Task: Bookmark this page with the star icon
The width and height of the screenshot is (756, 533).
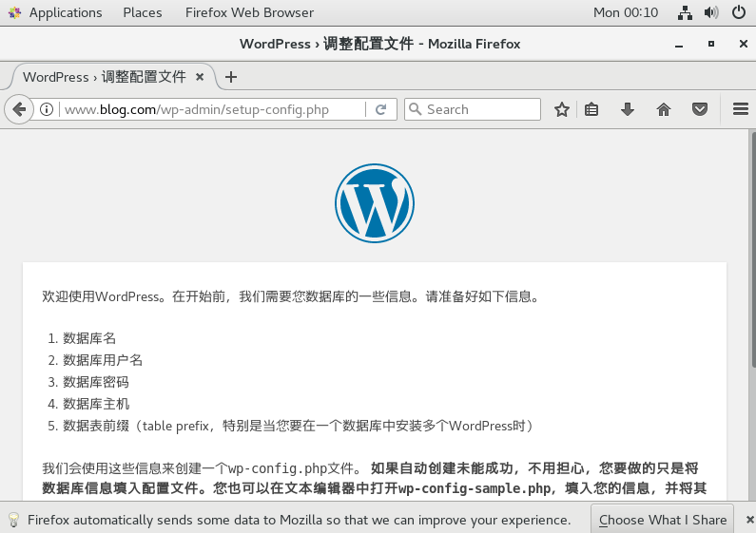Action: (x=562, y=109)
